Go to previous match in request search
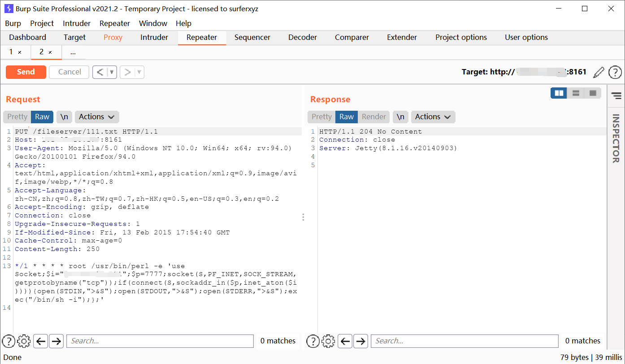This screenshot has height=364, width=625. 41,341
